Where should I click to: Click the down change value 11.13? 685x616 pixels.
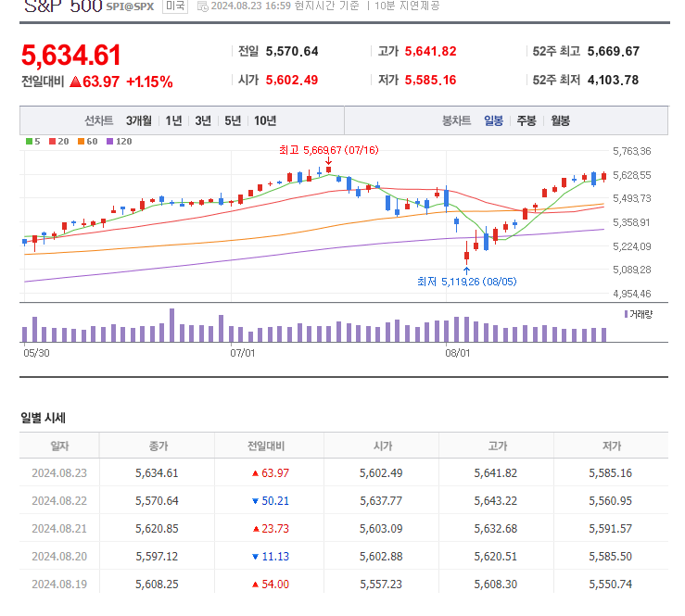tap(275, 557)
